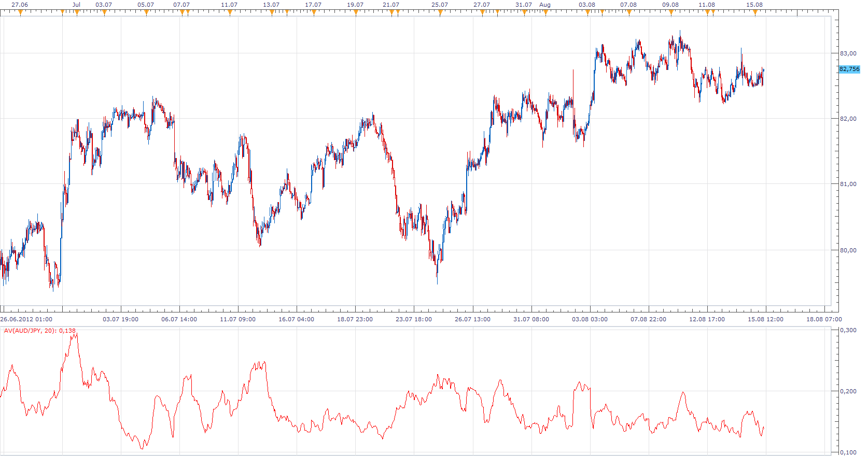Select the orange marker below Jul label

pyautogui.click(x=77, y=12)
